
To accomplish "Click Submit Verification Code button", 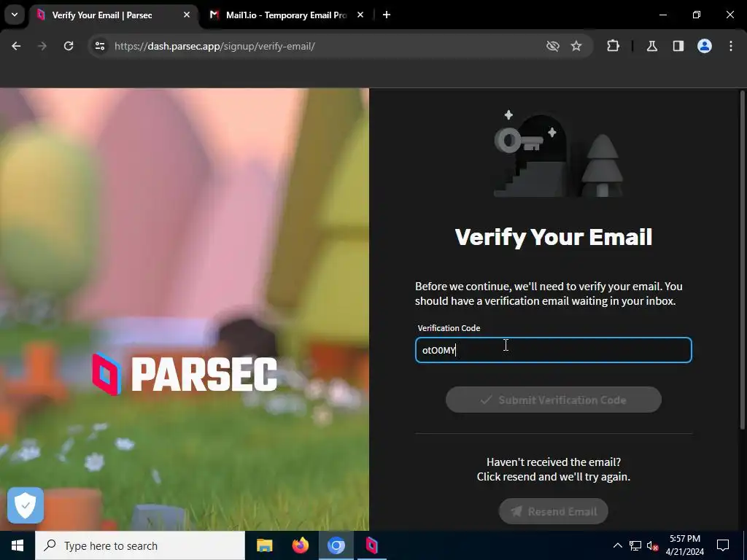I will click(x=554, y=400).
